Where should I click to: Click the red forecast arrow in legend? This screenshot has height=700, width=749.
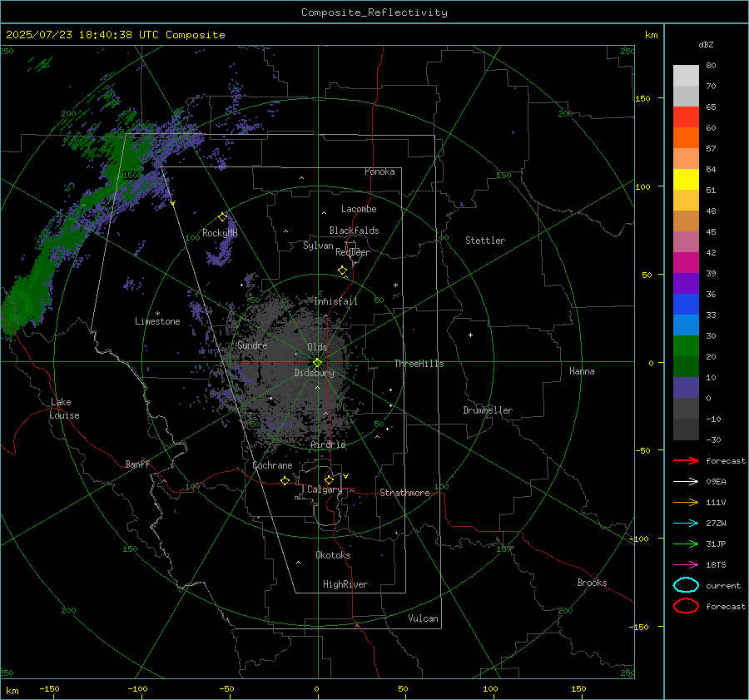[x=686, y=460]
